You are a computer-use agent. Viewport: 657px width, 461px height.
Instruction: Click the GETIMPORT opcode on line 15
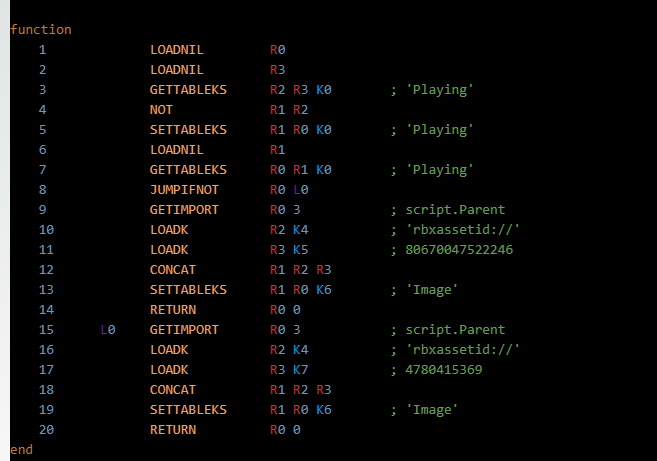point(184,329)
